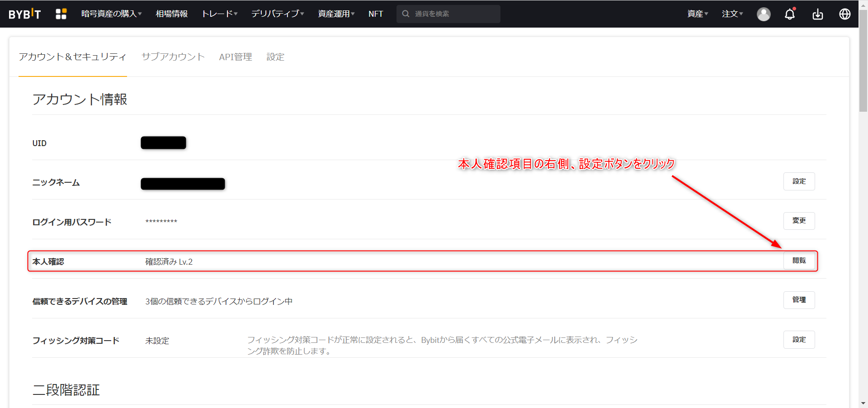This screenshot has height=408, width=868.
Task: Open the user profile avatar icon
Action: point(764,14)
